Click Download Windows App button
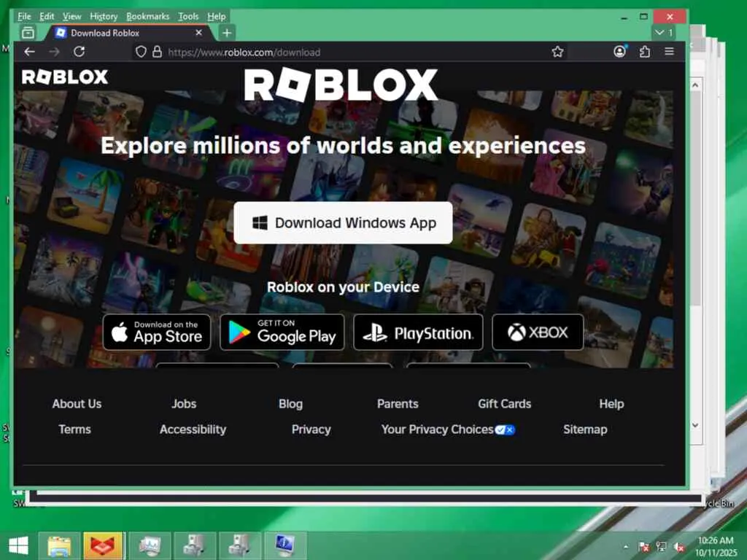 click(343, 223)
